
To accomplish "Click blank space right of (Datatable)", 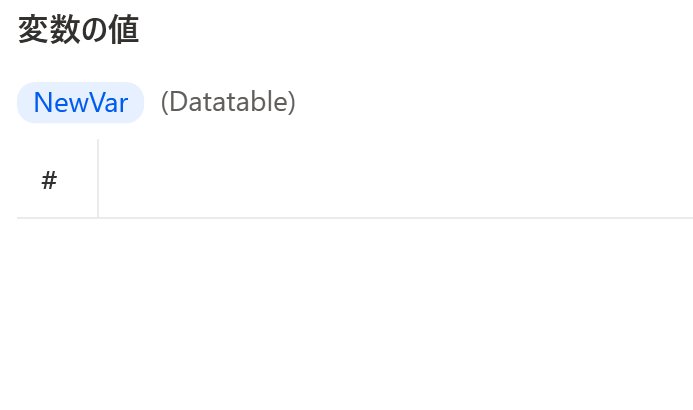I will tap(494, 102).
